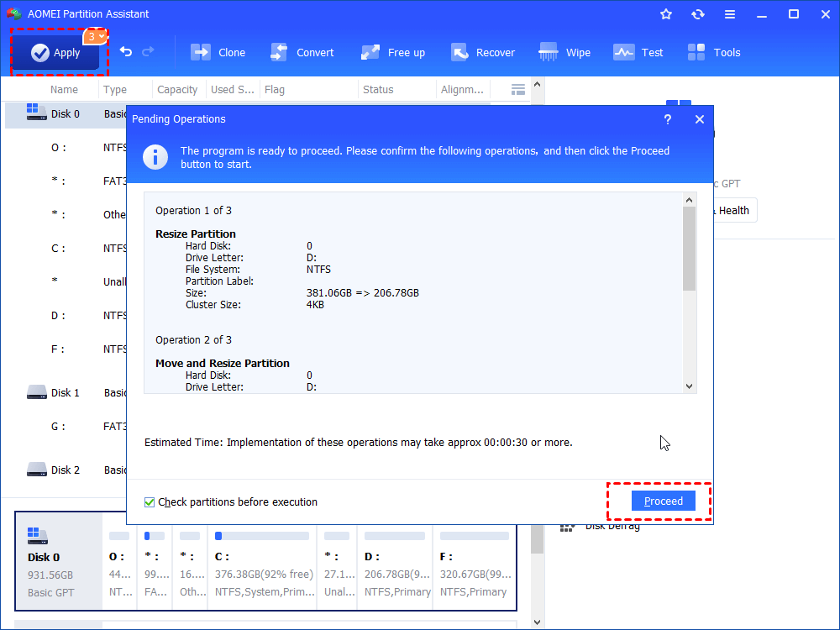Click the operations list scroll down arrow
840x630 pixels.
point(690,386)
